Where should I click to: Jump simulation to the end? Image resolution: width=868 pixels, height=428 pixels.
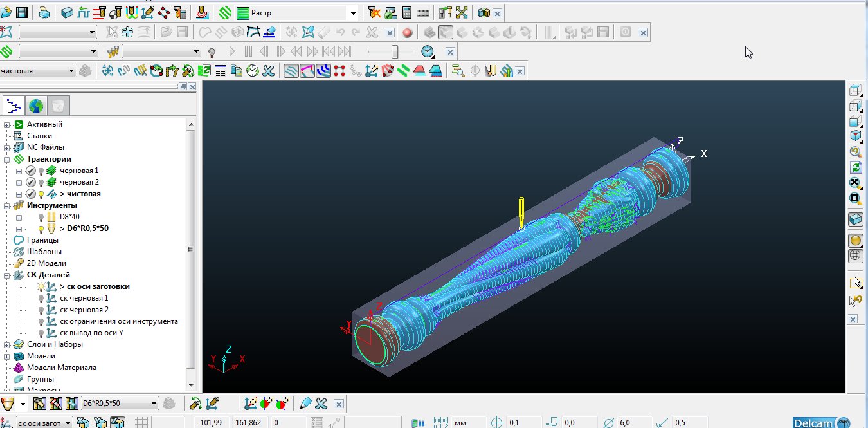tap(345, 51)
